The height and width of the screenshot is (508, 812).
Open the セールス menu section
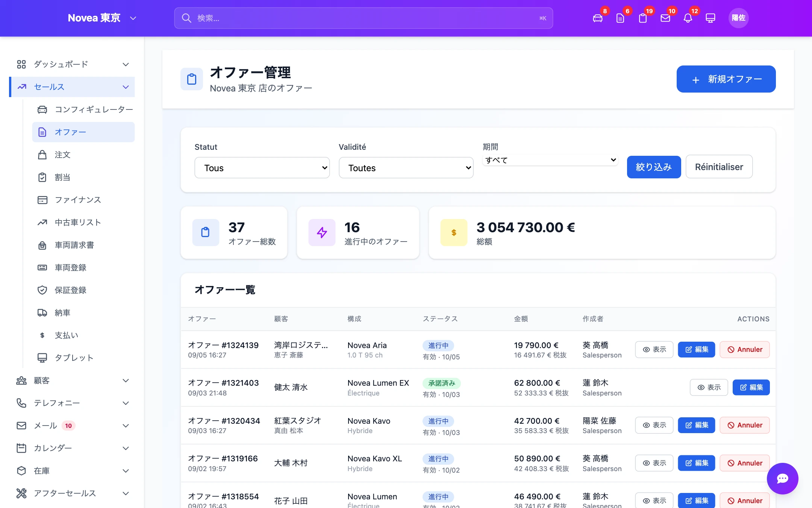click(x=72, y=87)
